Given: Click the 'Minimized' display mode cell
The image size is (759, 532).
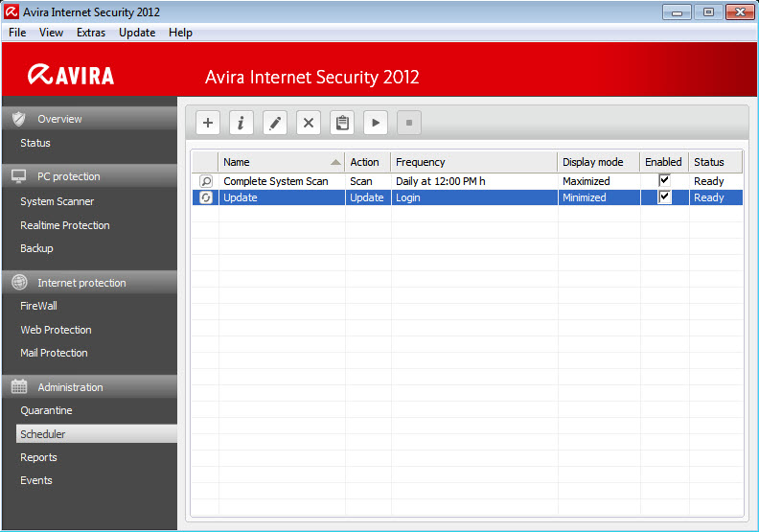Looking at the screenshot, I should pyautogui.click(x=599, y=197).
